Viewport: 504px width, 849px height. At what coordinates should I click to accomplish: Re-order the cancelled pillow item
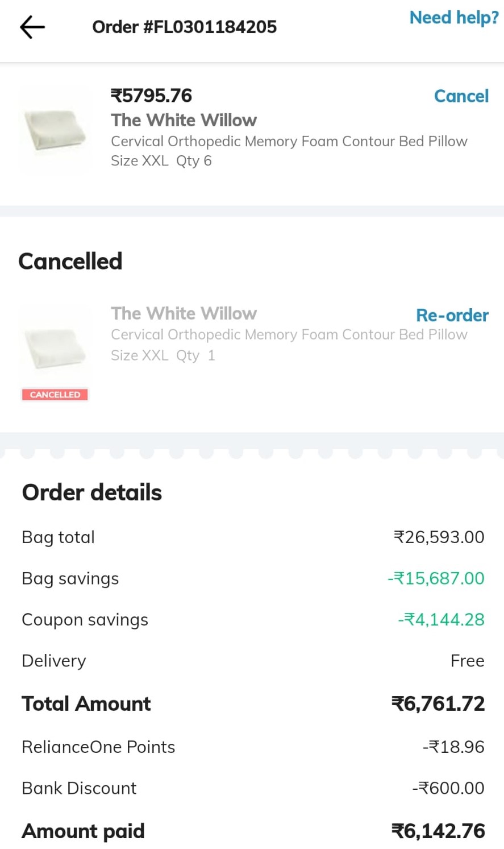pyautogui.click(x=452, y=315)
